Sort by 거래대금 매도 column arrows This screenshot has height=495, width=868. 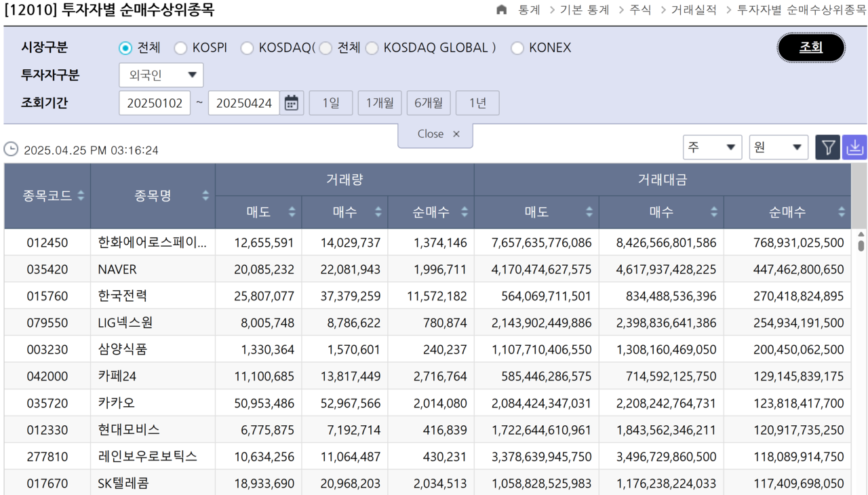click(589, 212)
